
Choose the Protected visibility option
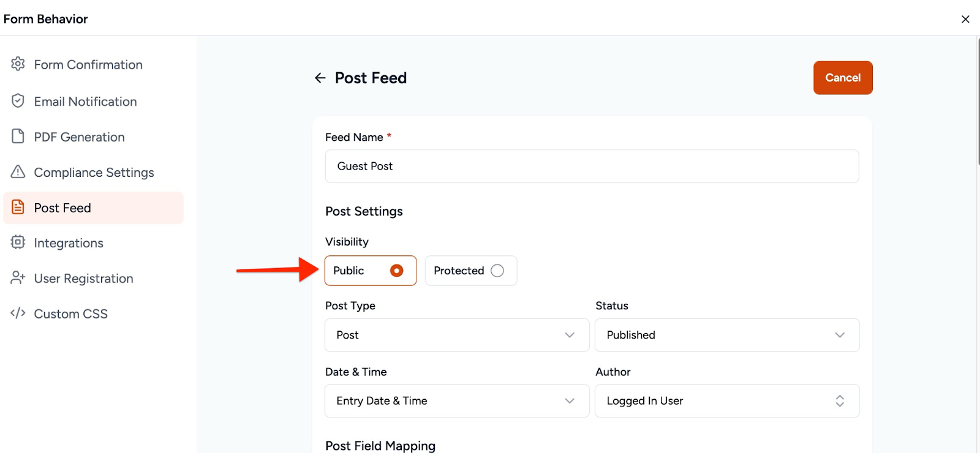pos(498,270)
